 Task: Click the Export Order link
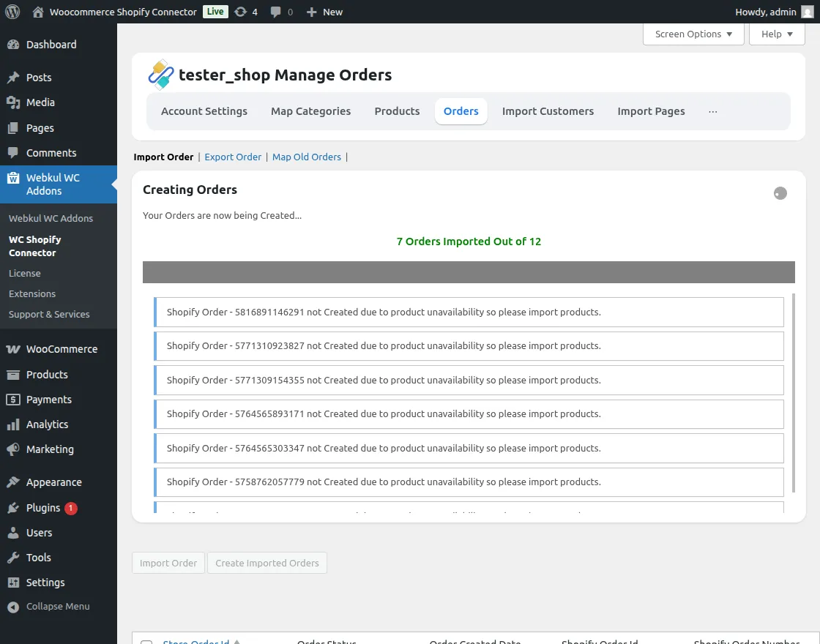pyautogui.click(x=233, y=157)
